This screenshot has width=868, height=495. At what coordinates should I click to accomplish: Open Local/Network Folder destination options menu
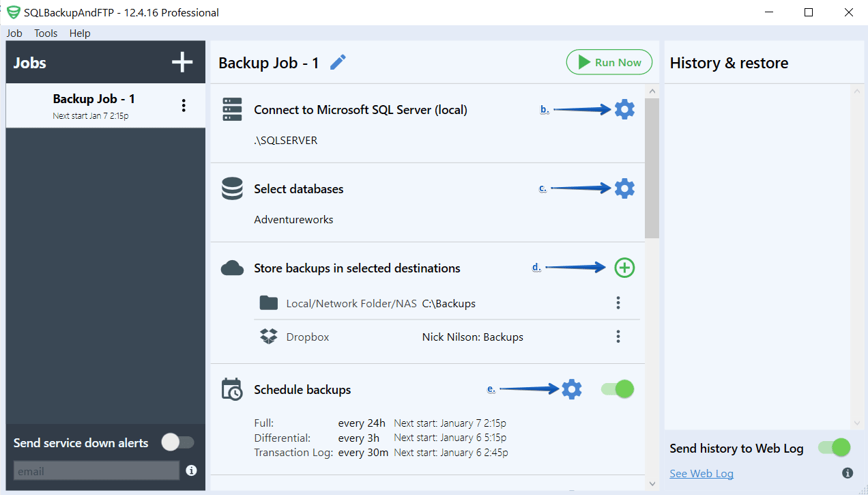(x=618, y=303)
